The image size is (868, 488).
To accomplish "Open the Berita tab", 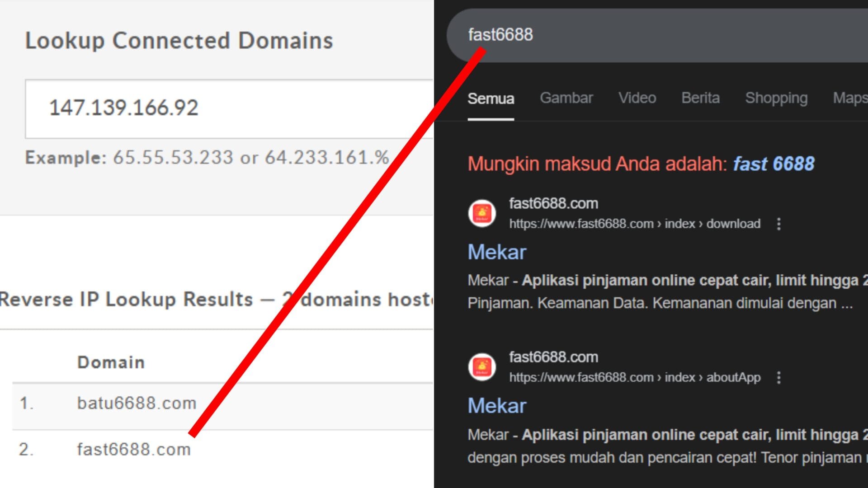I will point(700,98).
